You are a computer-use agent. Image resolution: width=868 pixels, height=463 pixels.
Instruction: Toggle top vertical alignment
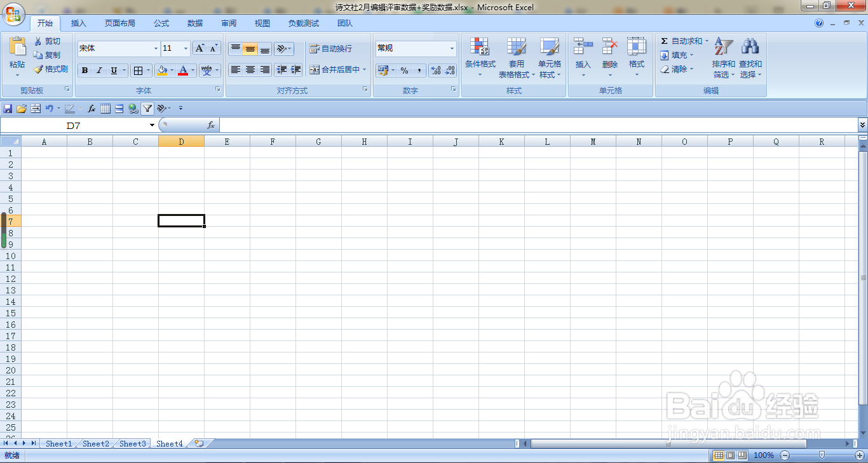(236, 48)
